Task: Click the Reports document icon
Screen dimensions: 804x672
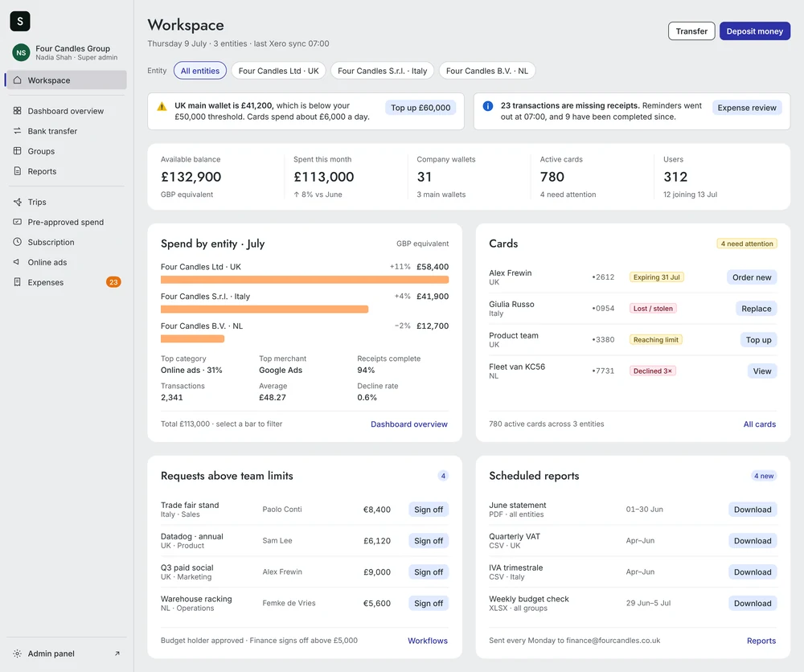Action: coord(18,171)
